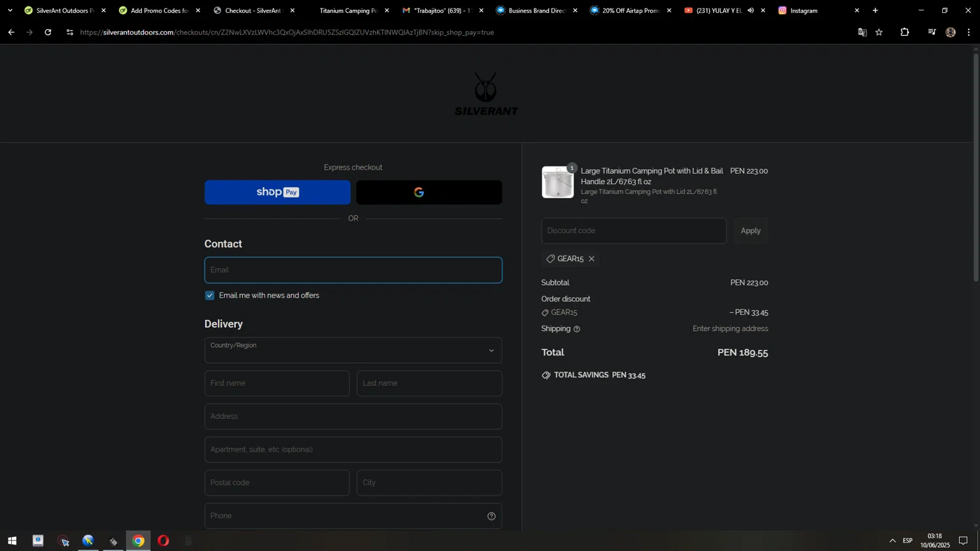980x551 pixels.
Task: Bookmark this page with star icon
Action: click(x=879, y=32)
